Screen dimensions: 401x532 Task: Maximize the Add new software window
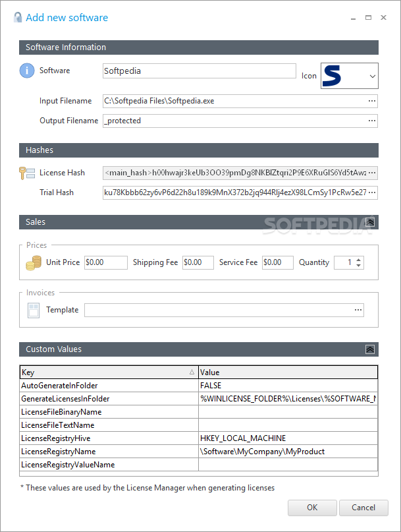tap(369, 18)
